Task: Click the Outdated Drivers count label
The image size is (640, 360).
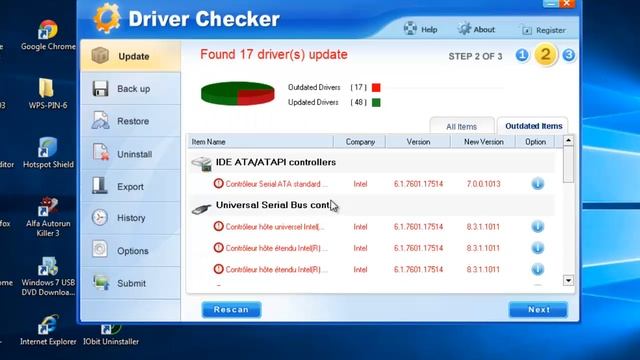Action: pyautogui.click(x=327, y=87)
